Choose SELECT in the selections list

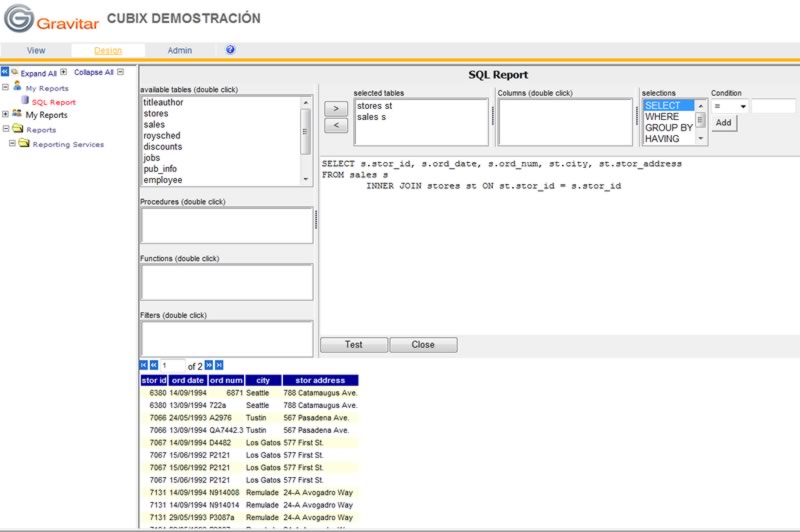pyautogui.click(x=668, y=106)
